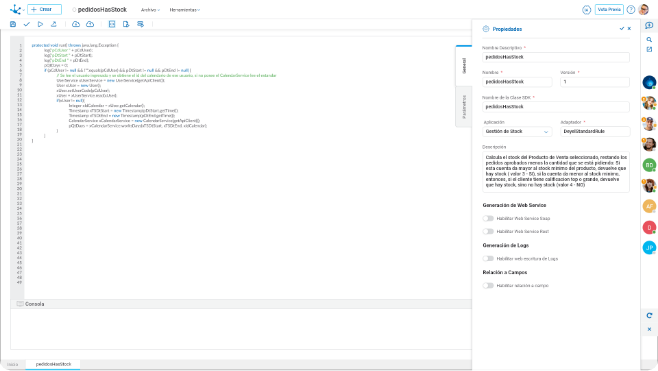This screenshot has height=371, width=658.
Task: Click the Propiedades clipboard icon in the panel header
Action: 486,29
